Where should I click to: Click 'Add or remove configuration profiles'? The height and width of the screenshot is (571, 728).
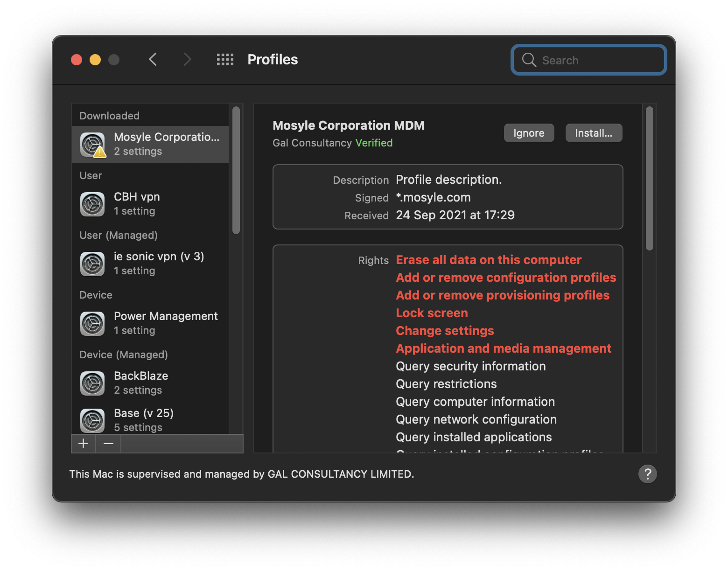(x=506, y=278)
